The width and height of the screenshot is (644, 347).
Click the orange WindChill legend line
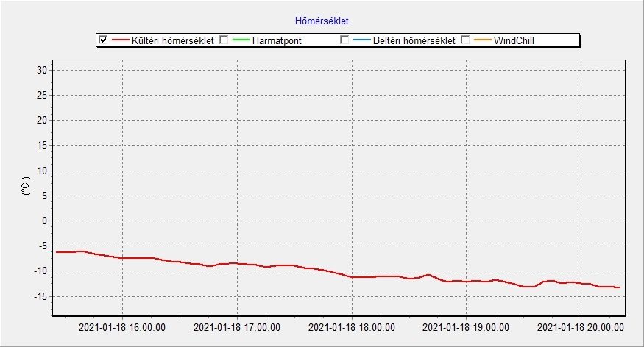[x=482, y=40]
